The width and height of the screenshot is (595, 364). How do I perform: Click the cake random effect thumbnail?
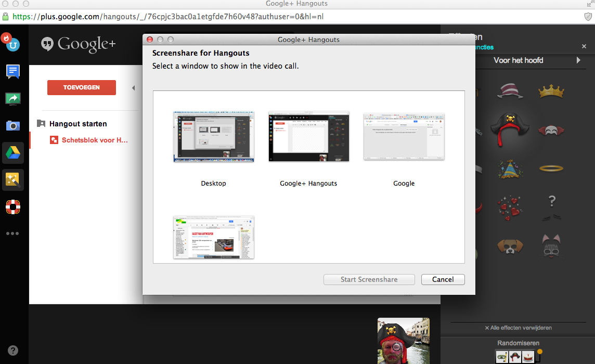pos(528,357)
